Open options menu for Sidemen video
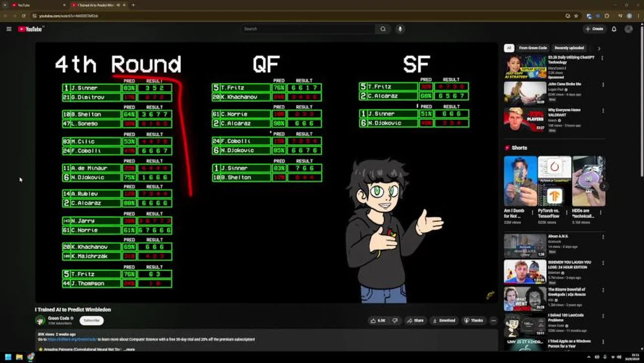644x363 pixels. tap(602, 263)
